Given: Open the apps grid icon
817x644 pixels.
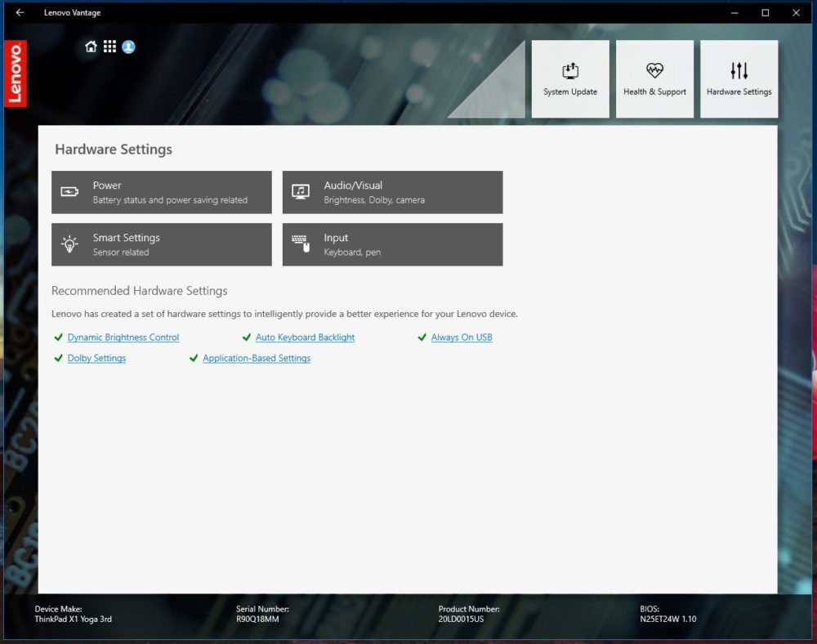Looking at the screenshot, I should (109, 47).
